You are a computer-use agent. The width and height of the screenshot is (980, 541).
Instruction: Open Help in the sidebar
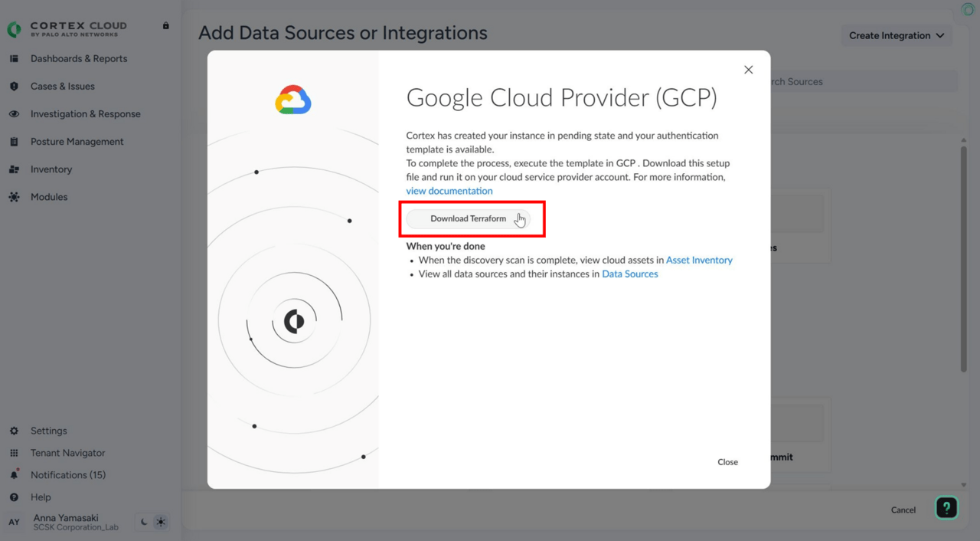point(41,497)
